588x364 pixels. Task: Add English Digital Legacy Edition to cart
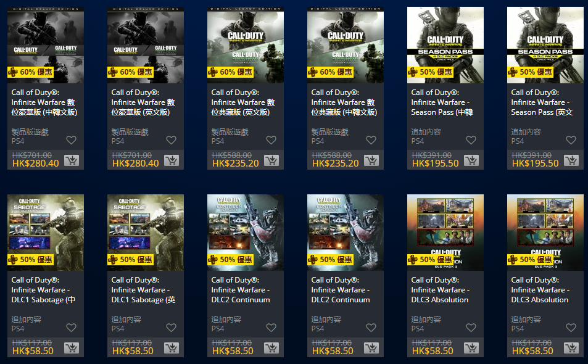[271, 160]
